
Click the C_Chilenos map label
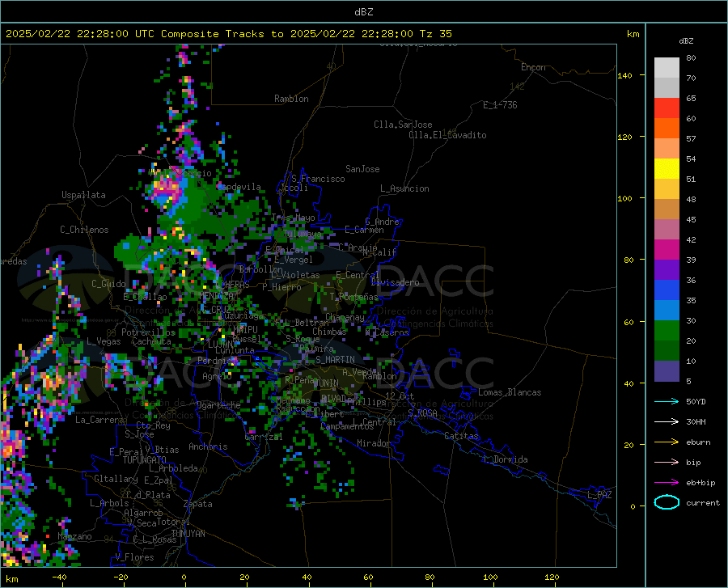coord(84,230)
